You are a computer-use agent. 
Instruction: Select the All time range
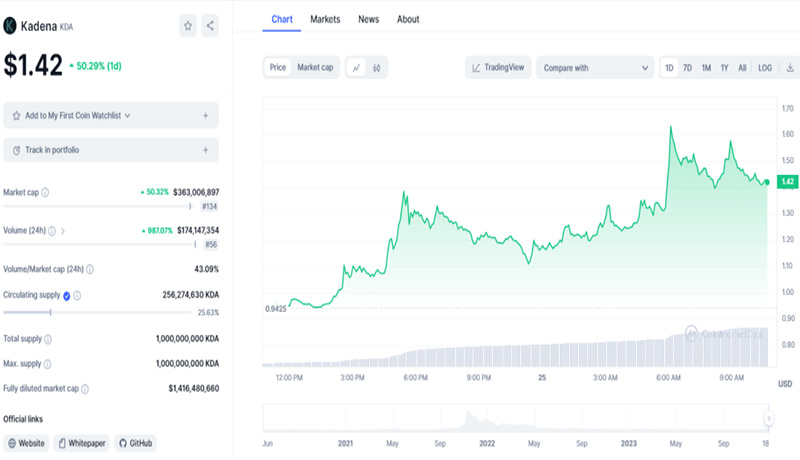click(742, 68)
